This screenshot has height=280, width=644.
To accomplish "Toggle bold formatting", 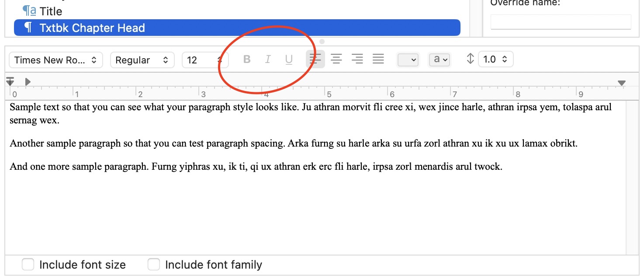I will click(x=247, y=59).
